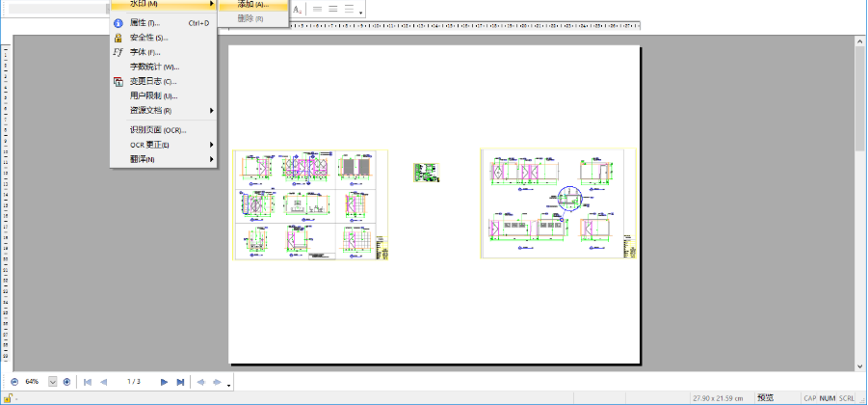Screen dimensions: 868x405
Task: Open 用户限制 (U)... user restrictions
Action: pos(164,95)
